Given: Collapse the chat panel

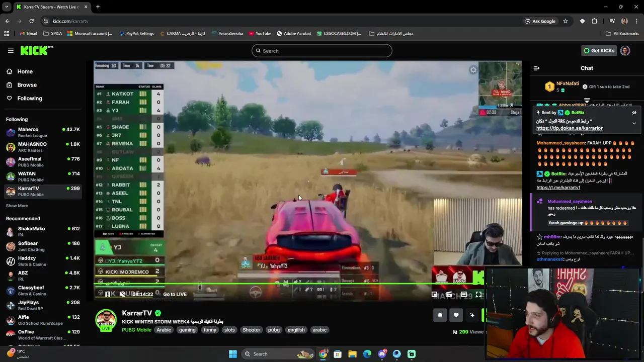Looking at the screenshot, I should point(536,68).
